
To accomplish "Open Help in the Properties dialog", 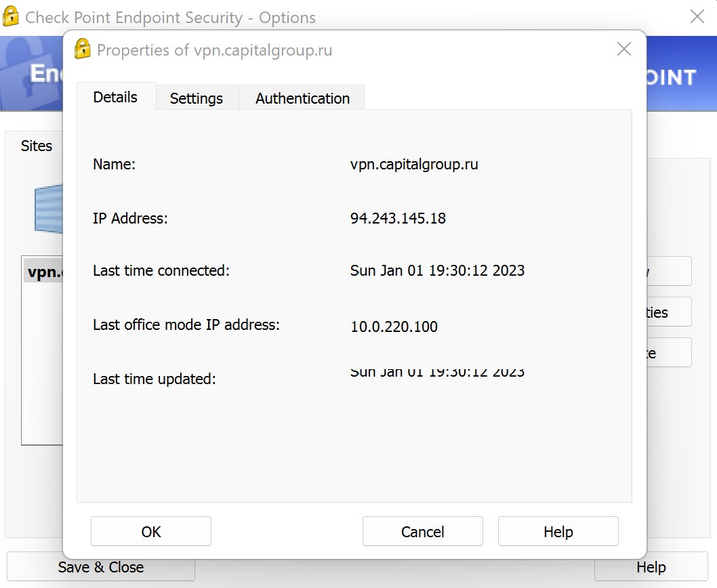I will (558, 531).
